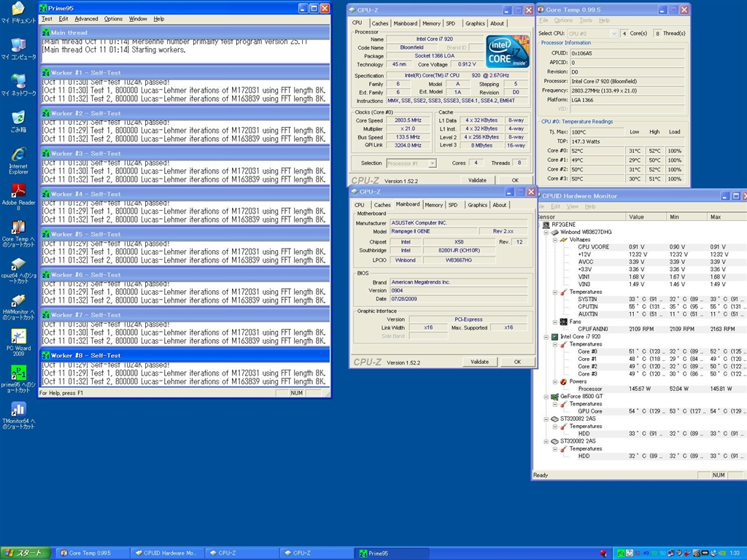The height and width of the screenshot is (560, 747).
Task: Open the Processor #1 selection dropdown in CPU-Z
Action: point(432,163)
